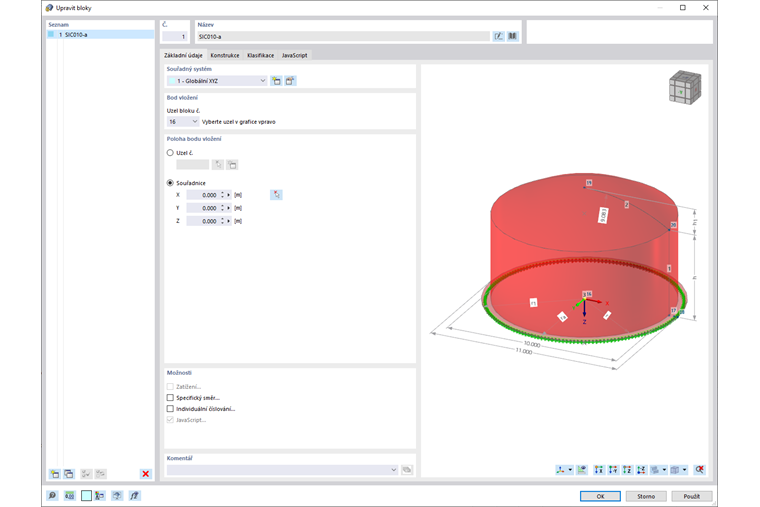Image resolution: width=760 pixels, height=507 pixels.
Task: Open the Komentář dropdown
Action: click(282, 470)
